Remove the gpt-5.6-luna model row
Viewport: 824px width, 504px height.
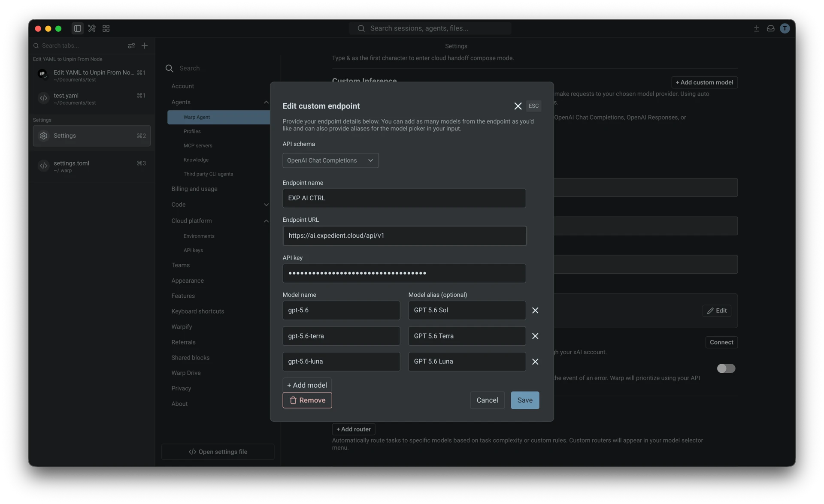click(535, 362)
